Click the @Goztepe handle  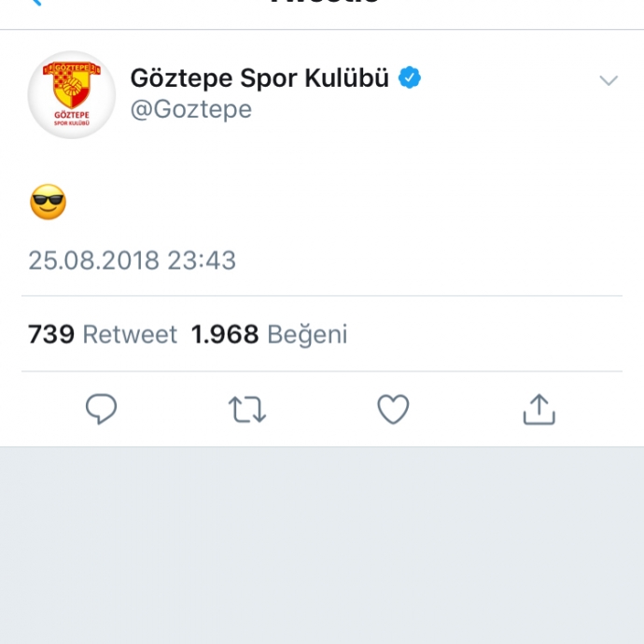coord(191,109)
